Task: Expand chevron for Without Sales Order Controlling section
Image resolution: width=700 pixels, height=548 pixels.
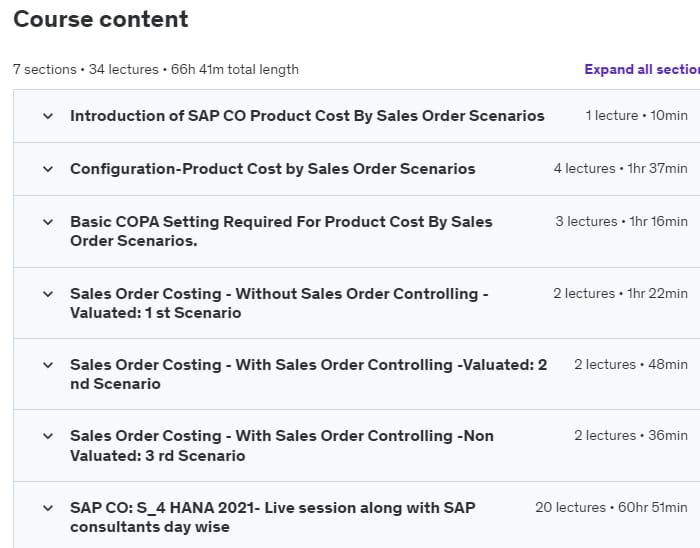Action: point(48,294)
